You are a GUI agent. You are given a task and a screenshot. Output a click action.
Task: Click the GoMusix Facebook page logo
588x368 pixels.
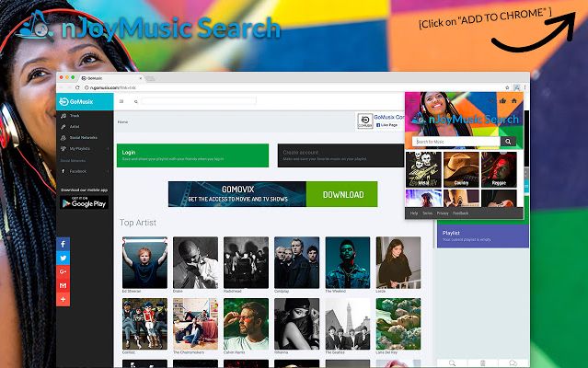[365, 121]
